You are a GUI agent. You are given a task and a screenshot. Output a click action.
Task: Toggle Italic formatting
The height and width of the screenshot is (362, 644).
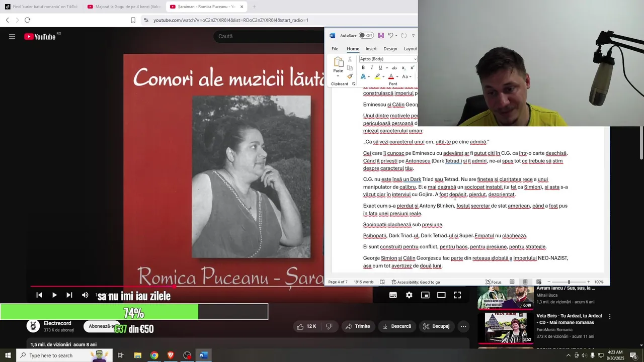pyautogui.click(x=372, y=68)
